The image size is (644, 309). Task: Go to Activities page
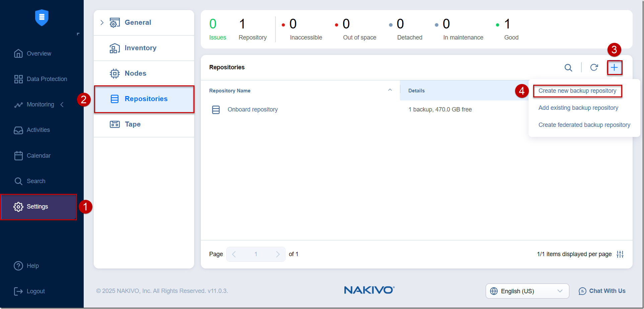[38, 130]
